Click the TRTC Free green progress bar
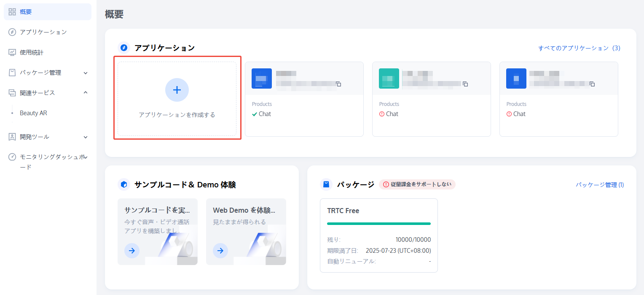This screenshot has width=644, height=295. coord(378,224)
